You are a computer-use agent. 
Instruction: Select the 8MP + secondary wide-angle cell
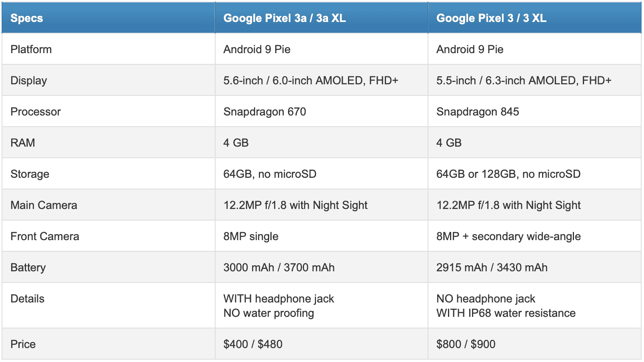click(508, 236)
